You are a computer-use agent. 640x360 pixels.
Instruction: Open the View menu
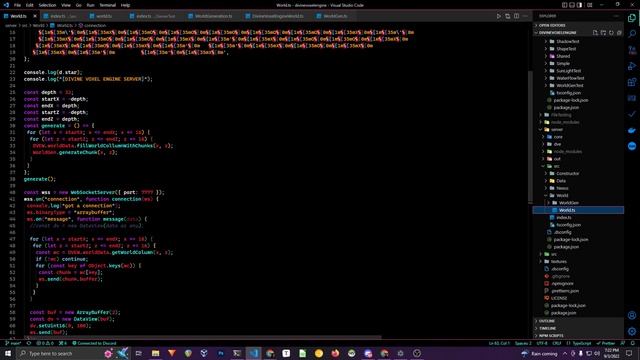point(66,5)
